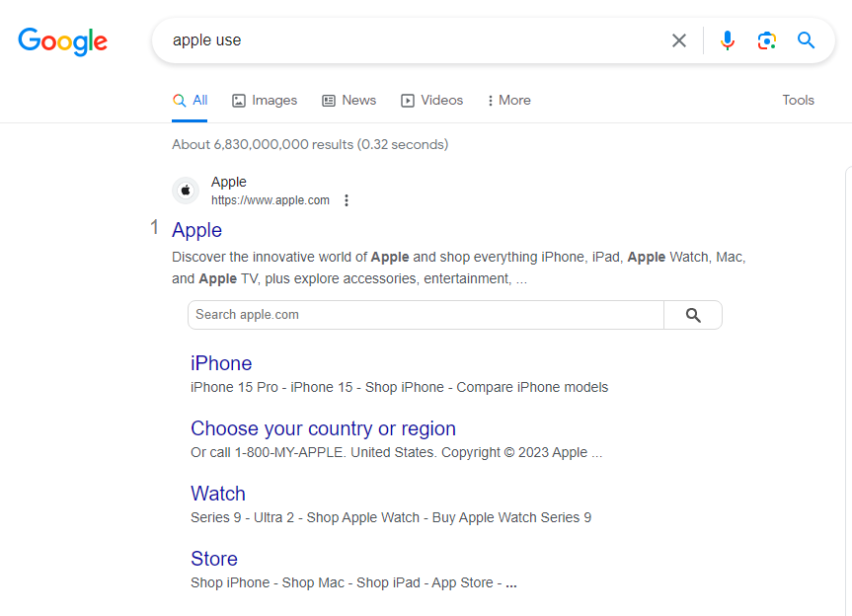Viewport: 852px width, 616px height.
Task: Open the Tools filter options
Action: pyautogui.click(x=798, y=100)
